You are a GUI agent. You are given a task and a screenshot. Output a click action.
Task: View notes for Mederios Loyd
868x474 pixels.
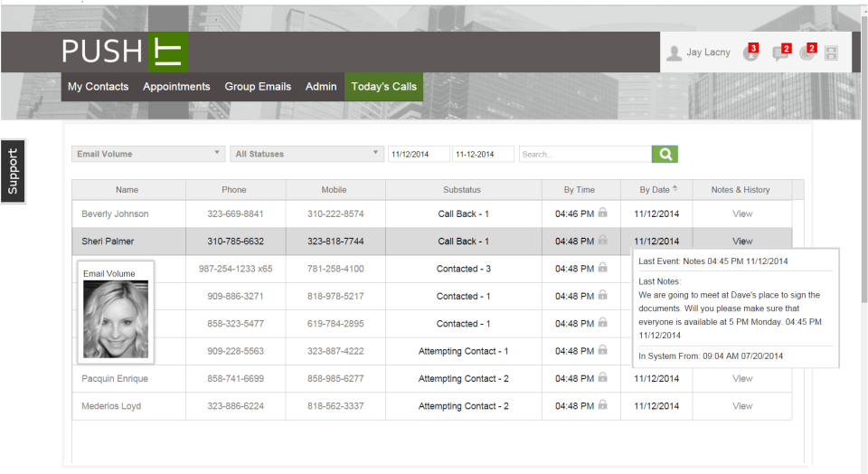click(742, 406)
